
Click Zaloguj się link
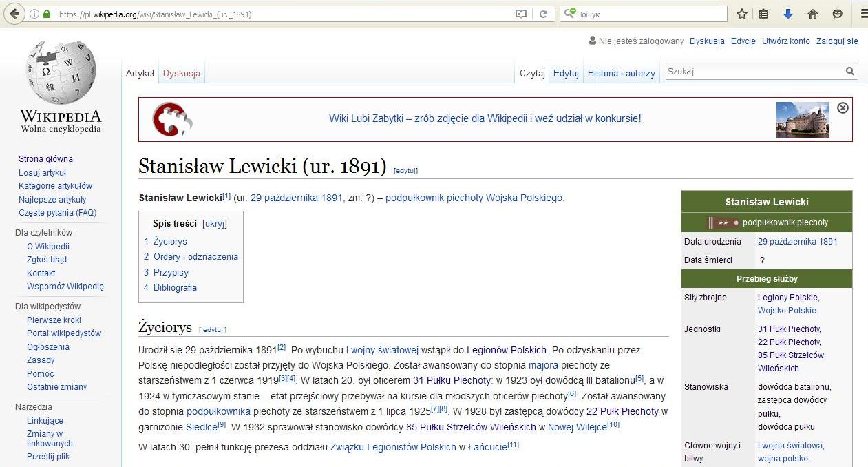pyautogui.click(x=837, y=41)
